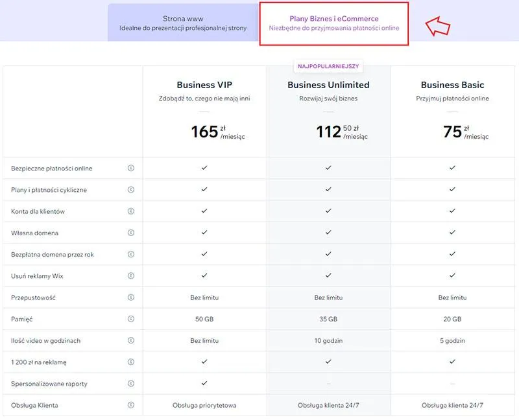Screen dimensions: 519x420
Task: Click info icon next to Własna domena
Action: [130, 233]
